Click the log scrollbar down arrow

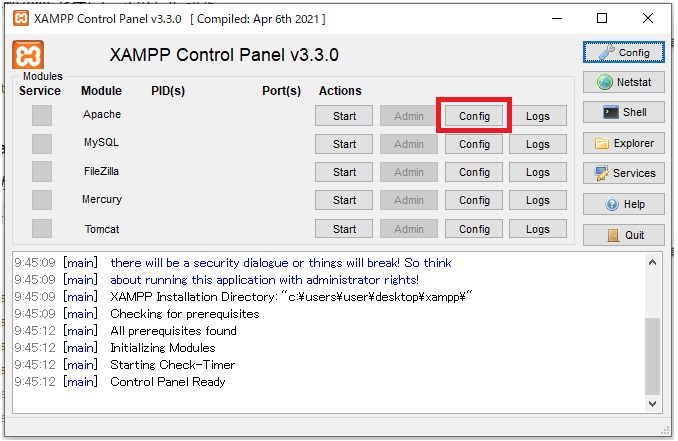pyautogui.click(x=652, y=403)
